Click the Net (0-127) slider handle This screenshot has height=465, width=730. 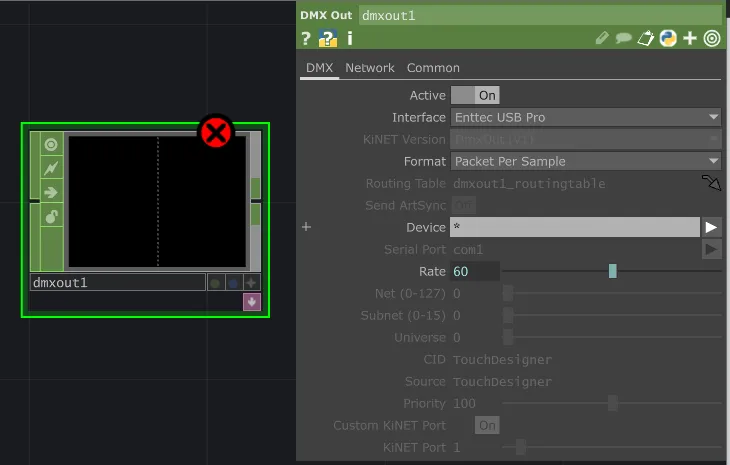(x=507, y=293)
